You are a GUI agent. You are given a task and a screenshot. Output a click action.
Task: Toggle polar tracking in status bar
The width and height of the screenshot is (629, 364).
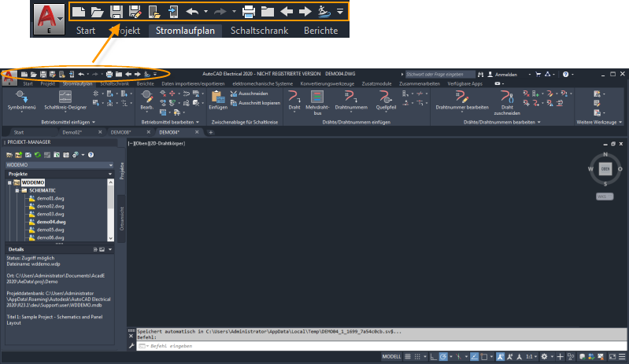tap(443, 356)
